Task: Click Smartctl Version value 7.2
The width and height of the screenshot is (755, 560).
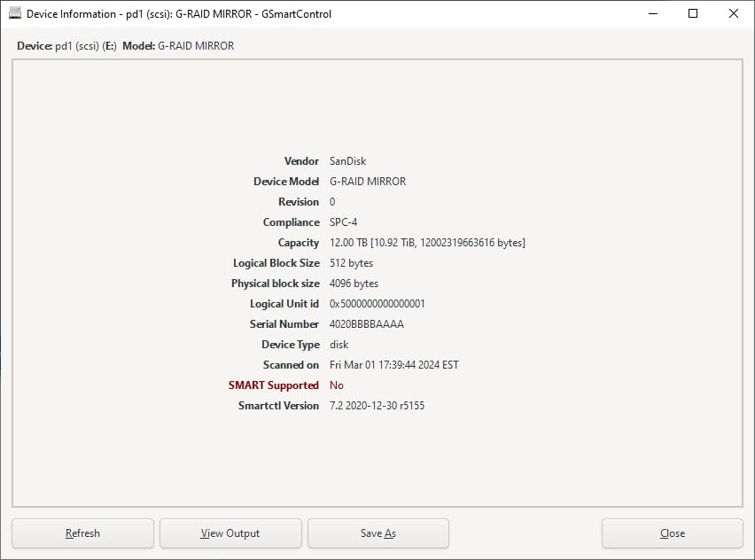Action: [377, 406]
